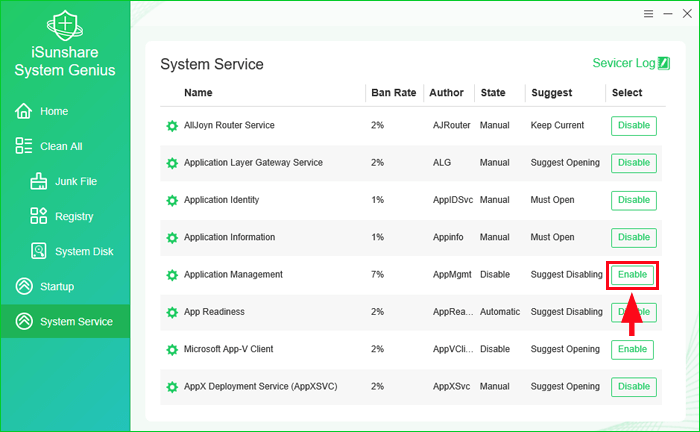The height and width of the screenshot is (432, 700).
Task: Click the Name column header
Action: [x=198, y=93]
